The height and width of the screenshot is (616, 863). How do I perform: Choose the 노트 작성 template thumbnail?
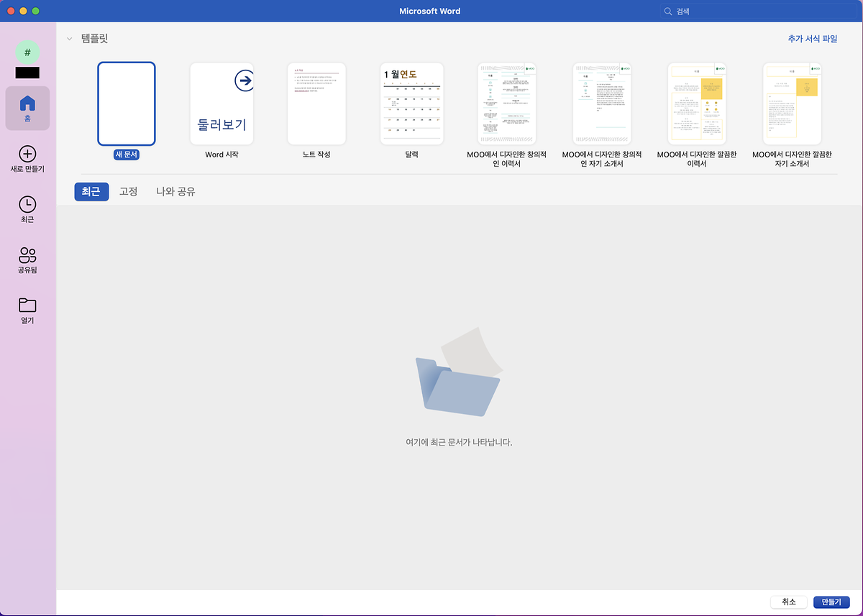coord(316,104)
